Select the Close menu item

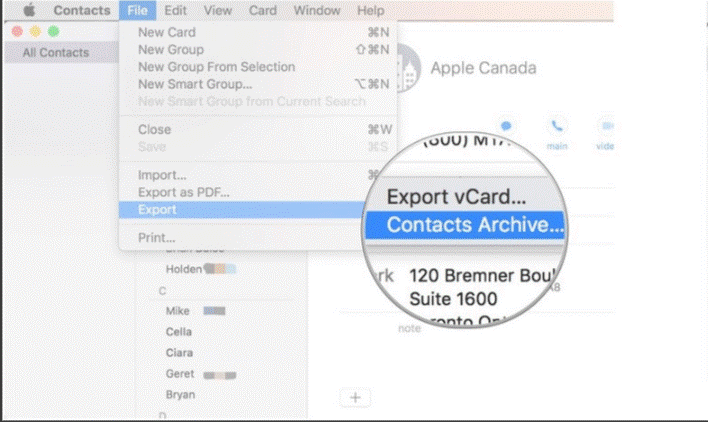click(x=258, y=130)
